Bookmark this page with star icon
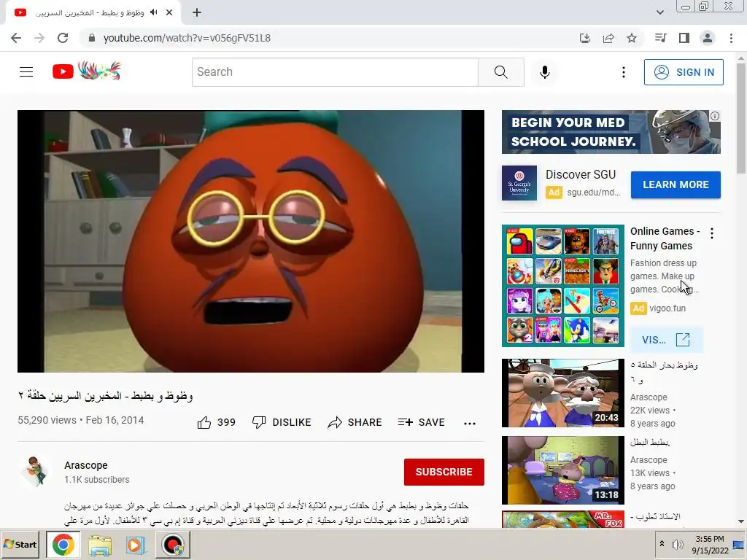Screen dimensions: 747x560 [x=632, y=38]
